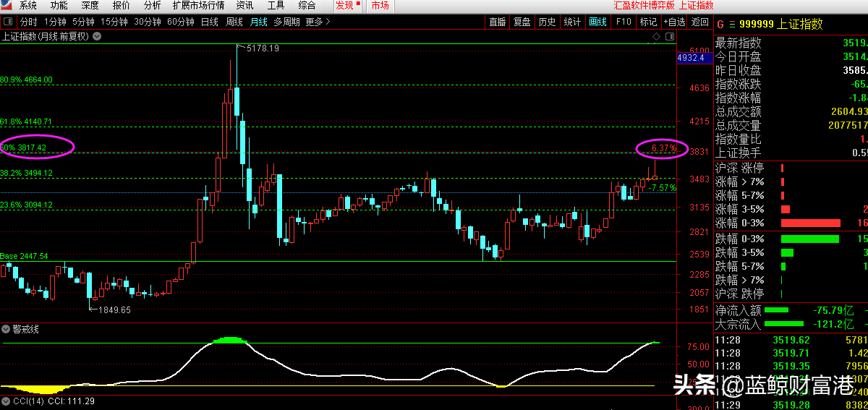
Task: Toggle the left panel icon beside 分时
Action: 9,22
